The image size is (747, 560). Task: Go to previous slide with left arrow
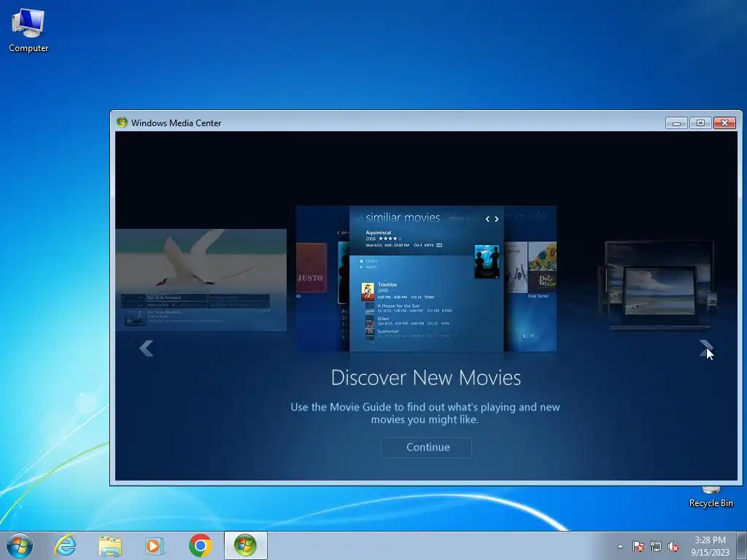[x=146, y=348]
